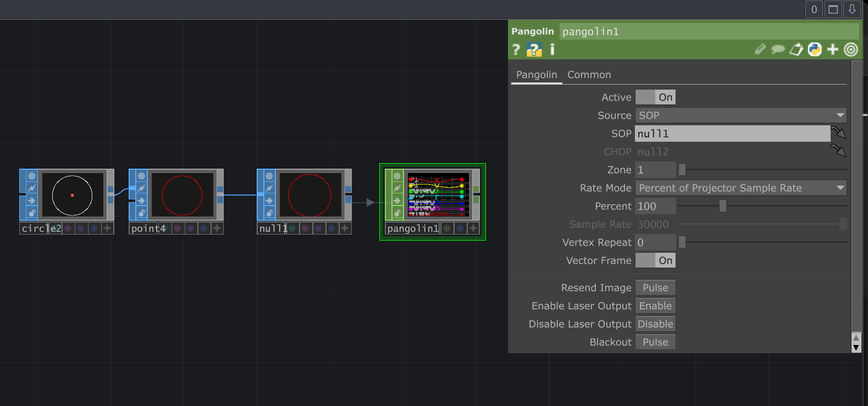Viewport: 868px width, 406px height.
Task: Click the Zone value field showing 1
Action: pyautogui.click(x=655, y=170)
